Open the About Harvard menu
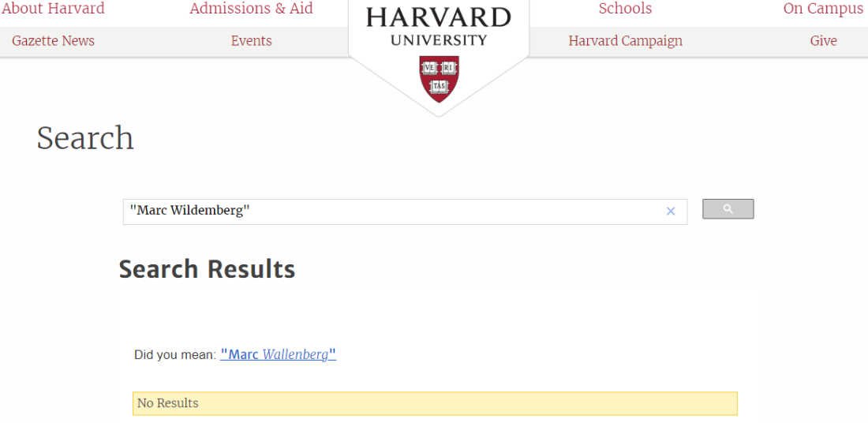Image resolution: width=868 pixels, height=423 pixels. tap(53, 9)
